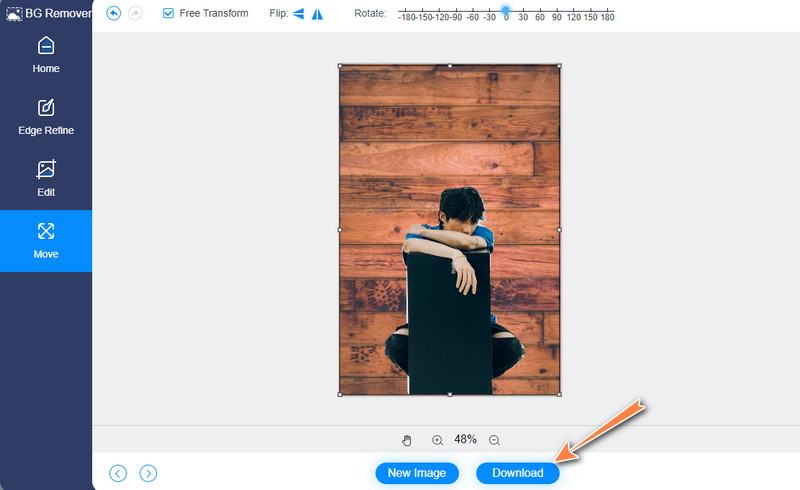This screenshot has height=490, width=800.
Task: Go to the next step arrow
Action: 148,473
